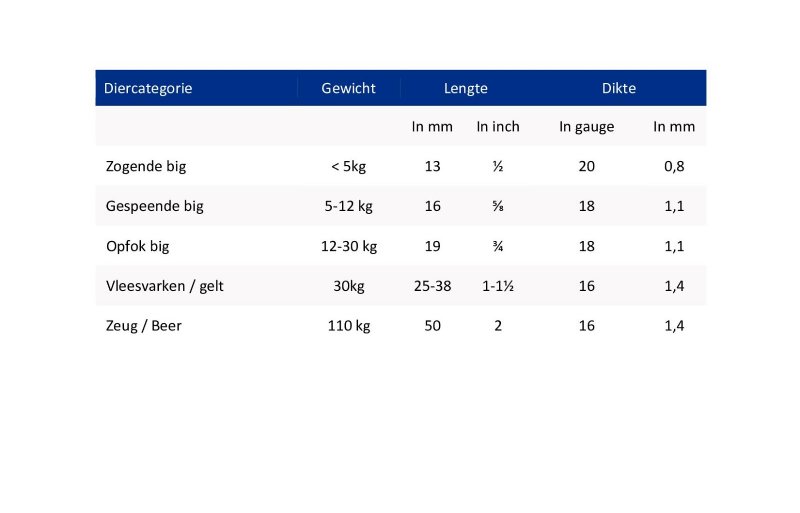
Task: Select the '12-30 kg' weight cell
Action: [x=348, y=246]
